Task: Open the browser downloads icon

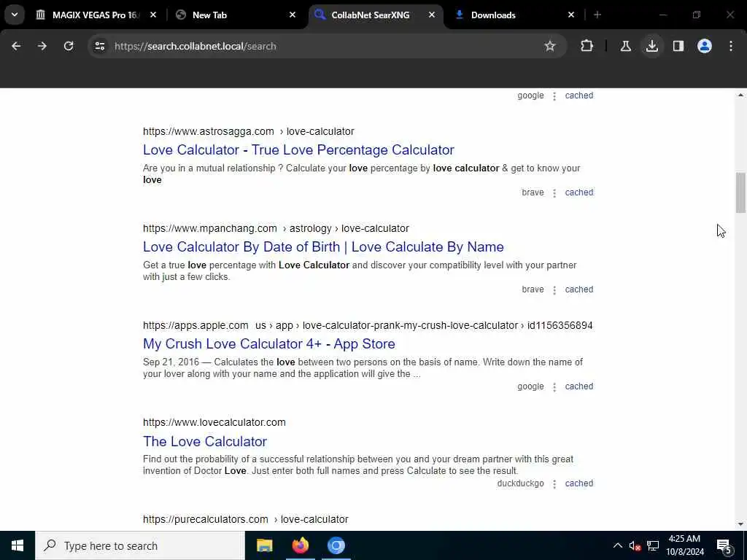Action: pos(651,46)
